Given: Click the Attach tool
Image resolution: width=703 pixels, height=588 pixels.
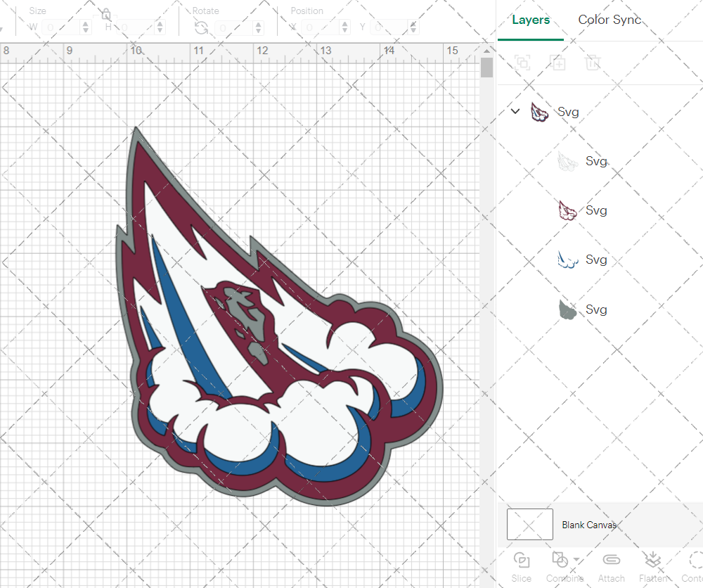Looking at the screenshot, I should click(x=611, y=567).
